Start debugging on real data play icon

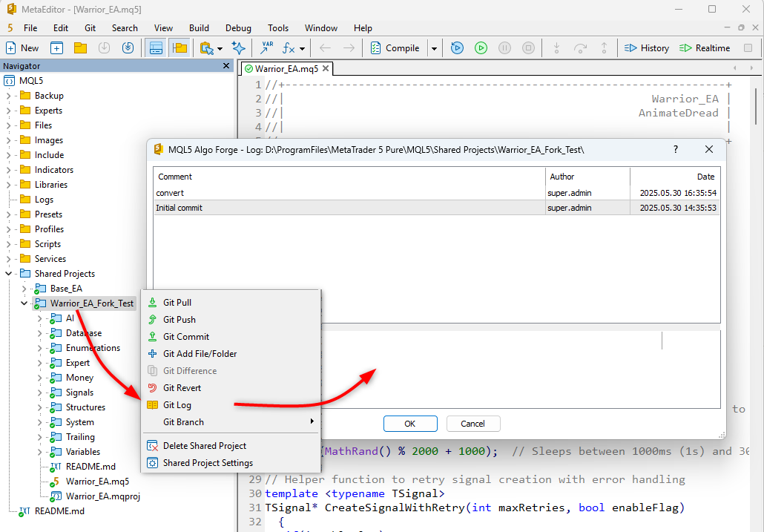pos(481,47)
